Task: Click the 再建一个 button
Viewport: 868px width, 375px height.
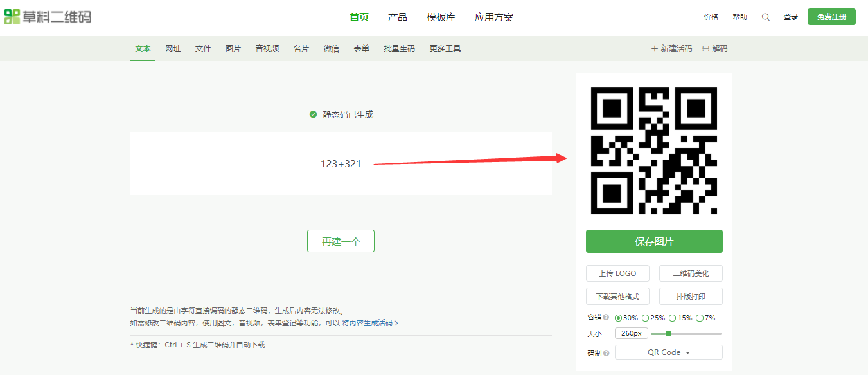Action: (x=341, y=241)
